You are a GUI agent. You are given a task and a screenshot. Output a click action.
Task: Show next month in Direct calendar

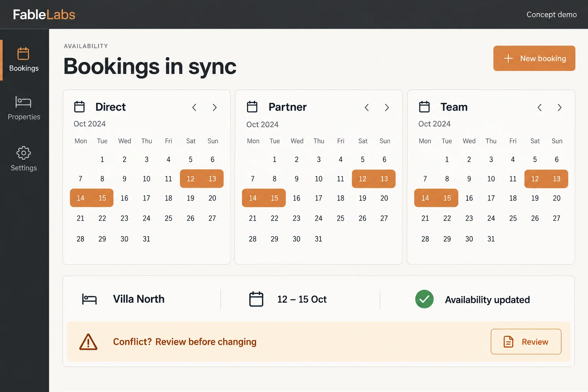215,108
